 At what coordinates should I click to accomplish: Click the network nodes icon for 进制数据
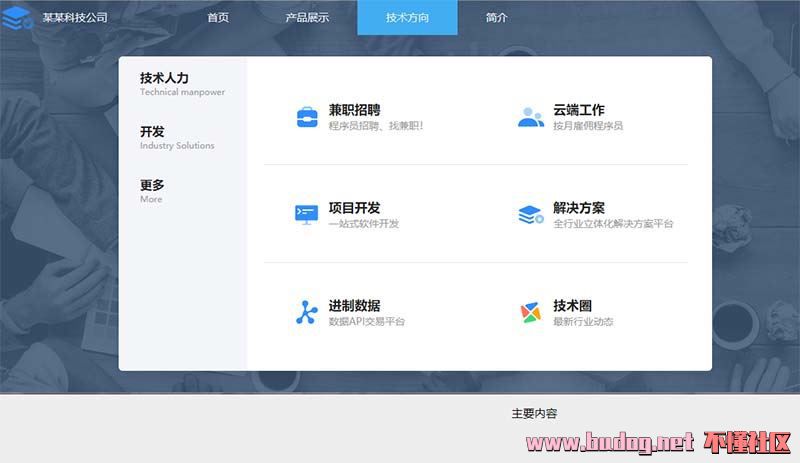coord(306,313)
